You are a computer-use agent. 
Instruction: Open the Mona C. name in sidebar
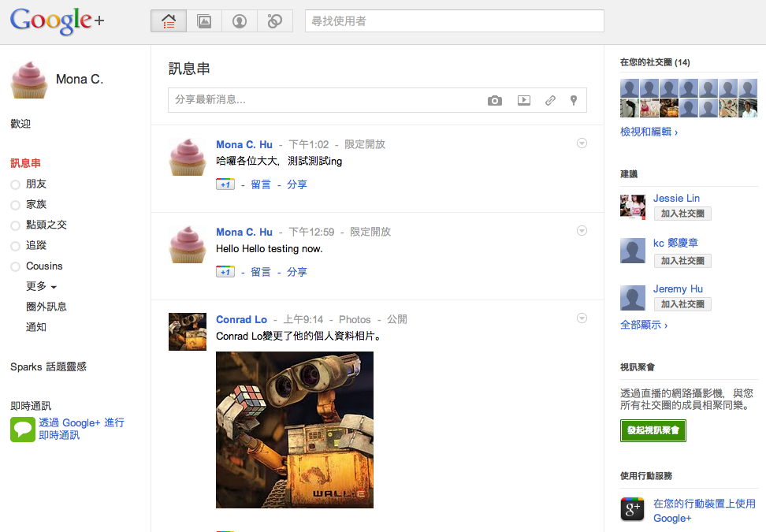[80, 79]
